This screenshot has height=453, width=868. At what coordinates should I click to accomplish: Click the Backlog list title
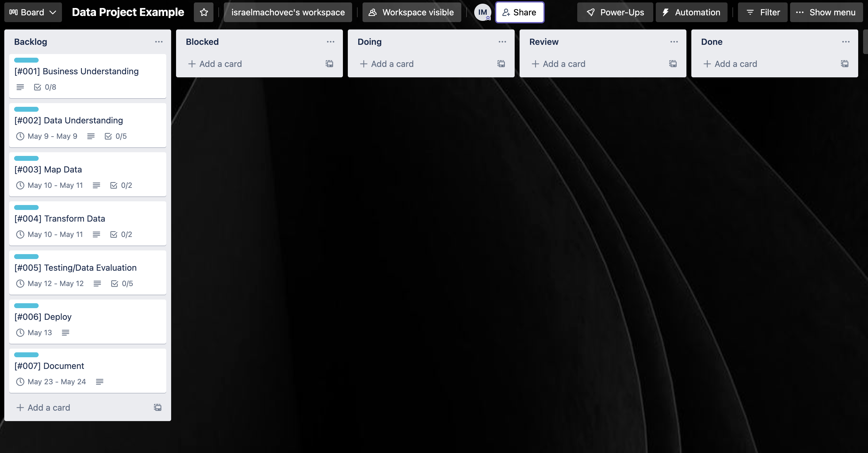[x=31, y=42]
